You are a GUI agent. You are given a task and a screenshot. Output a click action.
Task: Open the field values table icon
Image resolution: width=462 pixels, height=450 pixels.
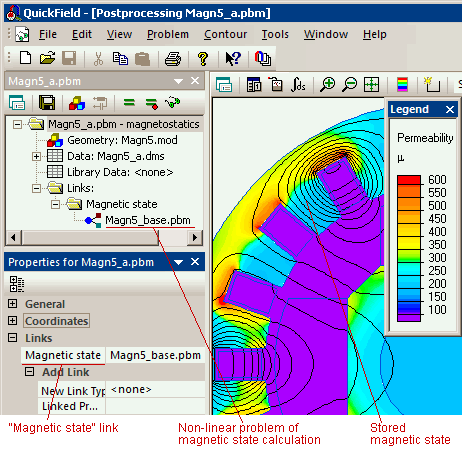254,85
